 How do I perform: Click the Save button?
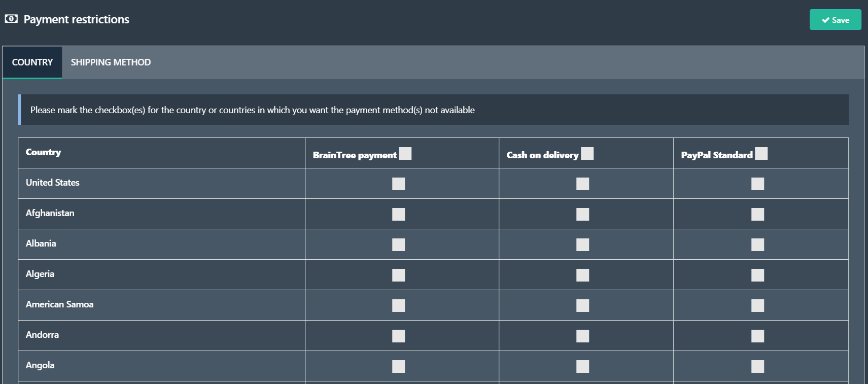pyautogui.click(x=835, y=20)
